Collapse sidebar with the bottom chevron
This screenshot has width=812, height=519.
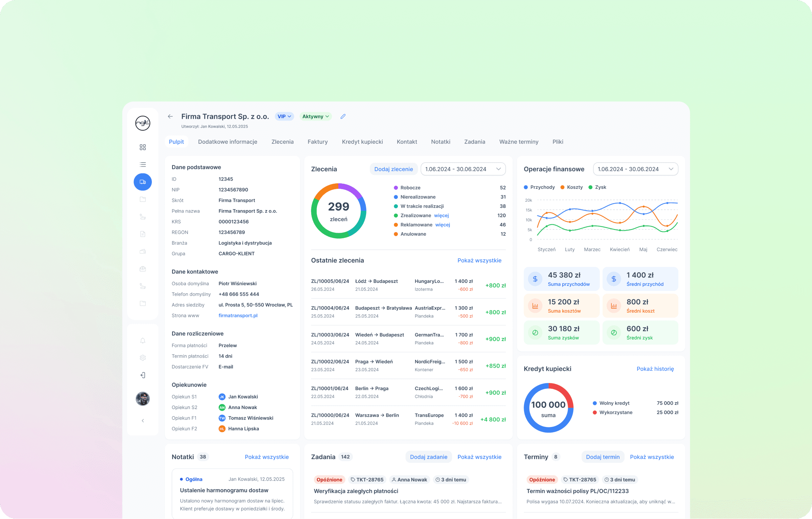tap(143, 421)
